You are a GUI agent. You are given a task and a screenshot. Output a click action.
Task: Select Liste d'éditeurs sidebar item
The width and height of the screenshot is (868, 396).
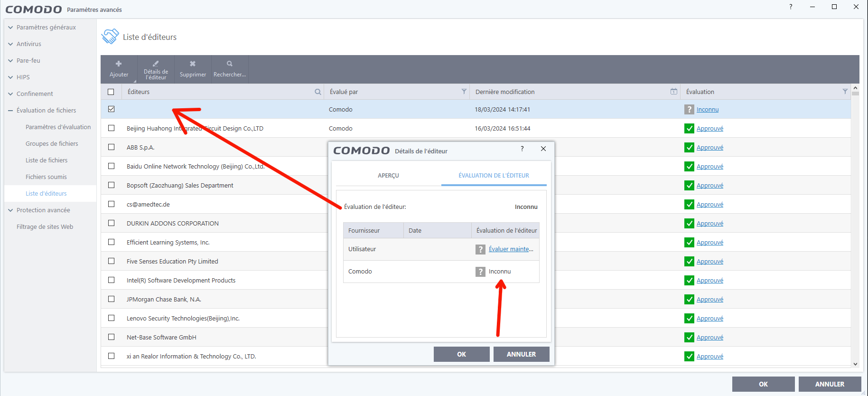click(x=46, y=194)
